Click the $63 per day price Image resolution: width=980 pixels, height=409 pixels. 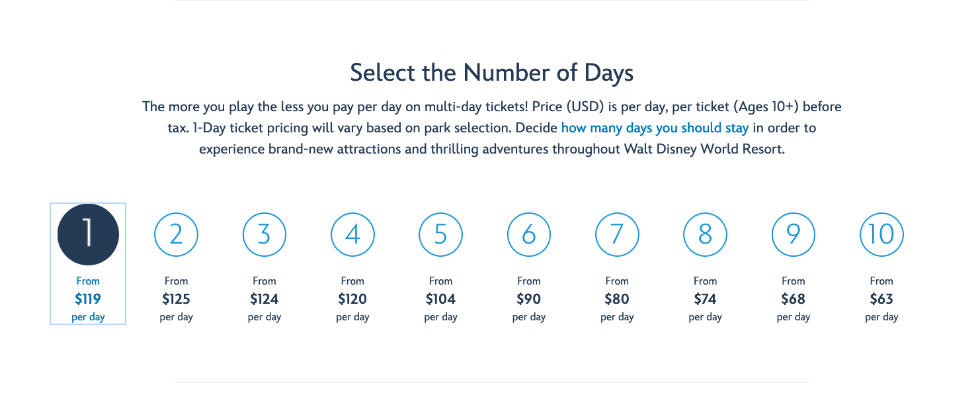881,299
